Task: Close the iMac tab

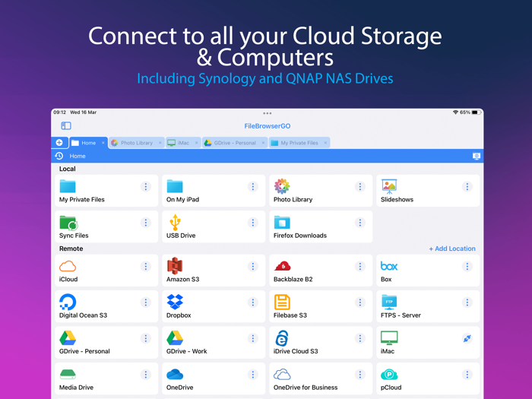Action: 196,143
